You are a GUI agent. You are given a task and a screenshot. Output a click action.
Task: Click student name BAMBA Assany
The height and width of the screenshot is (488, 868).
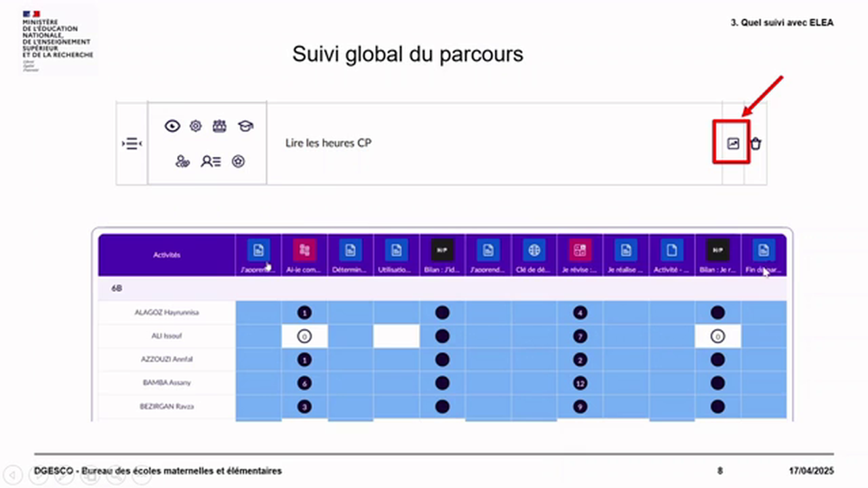point(167,382)
